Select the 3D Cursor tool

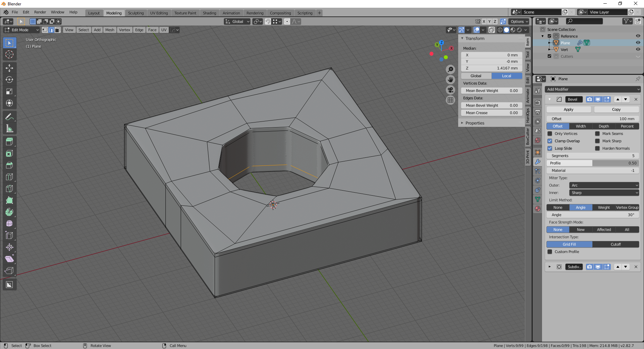tap(9, 55)
